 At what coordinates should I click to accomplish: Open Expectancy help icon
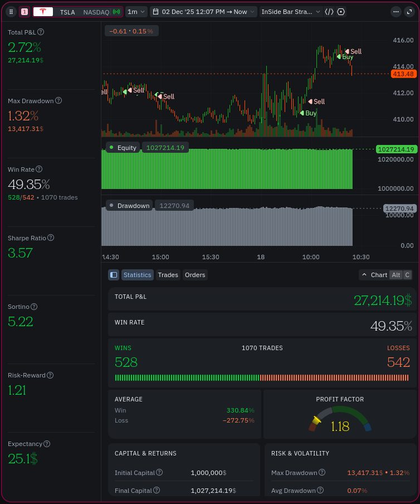click(x=47, y=444)
